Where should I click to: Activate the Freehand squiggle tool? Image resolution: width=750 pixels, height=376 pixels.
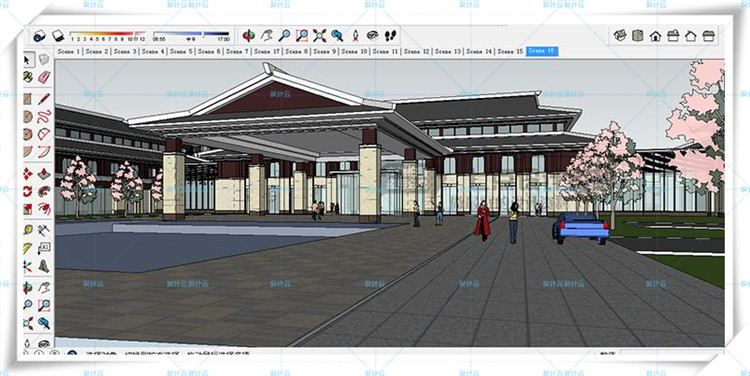point(44,116)
